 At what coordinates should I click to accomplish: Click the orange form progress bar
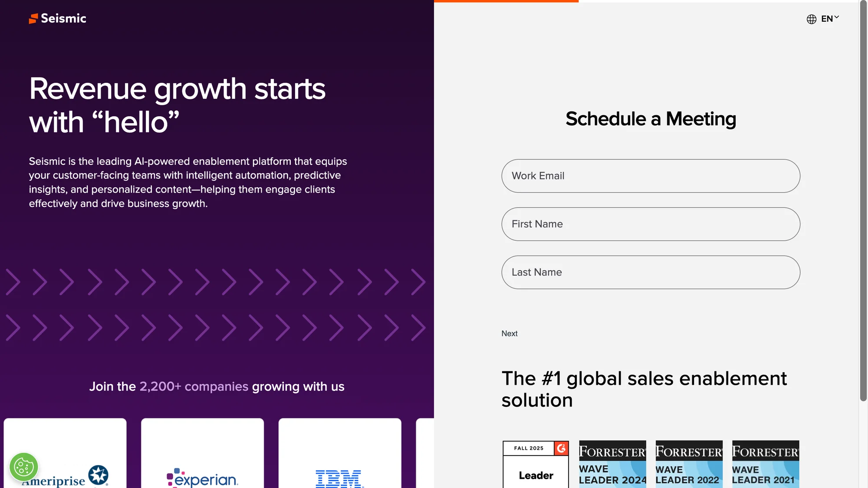click(506, 1)
